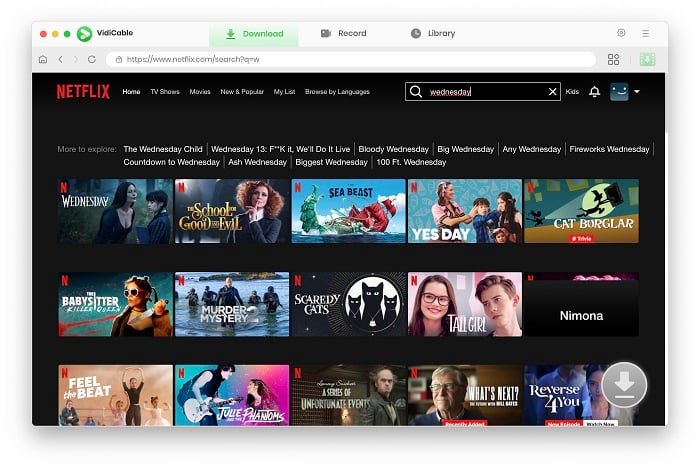Open Movies menu item
Screen dimensions: 700x468
tap(200, 92)
